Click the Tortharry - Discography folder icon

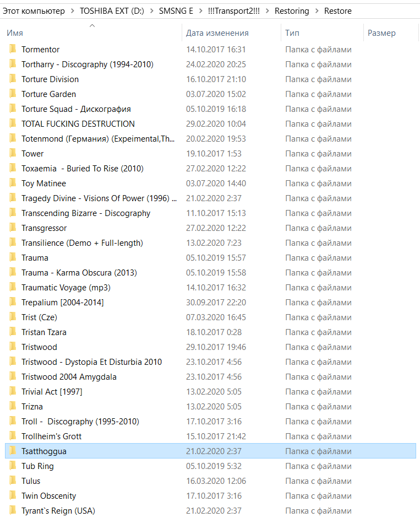(13, 64)
